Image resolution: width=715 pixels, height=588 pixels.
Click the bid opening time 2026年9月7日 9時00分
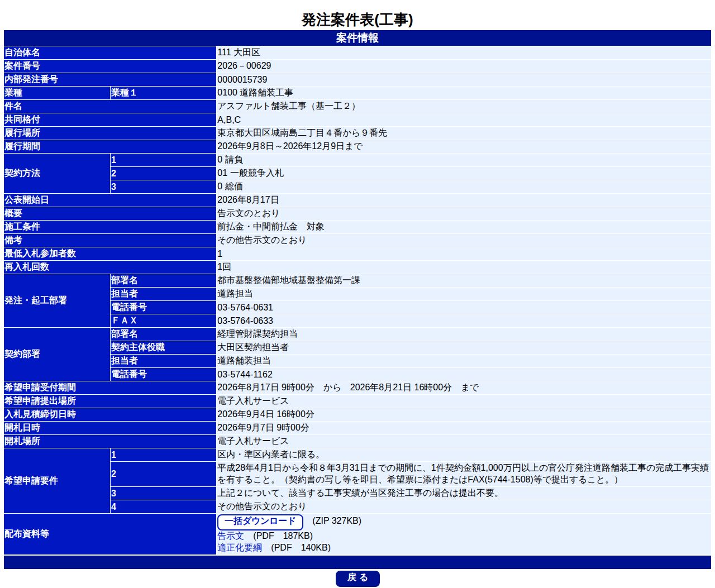tap(263, 428)
